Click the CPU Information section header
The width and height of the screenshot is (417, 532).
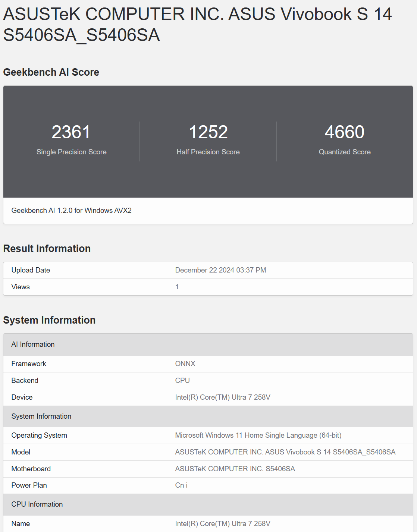coord(208,504)
